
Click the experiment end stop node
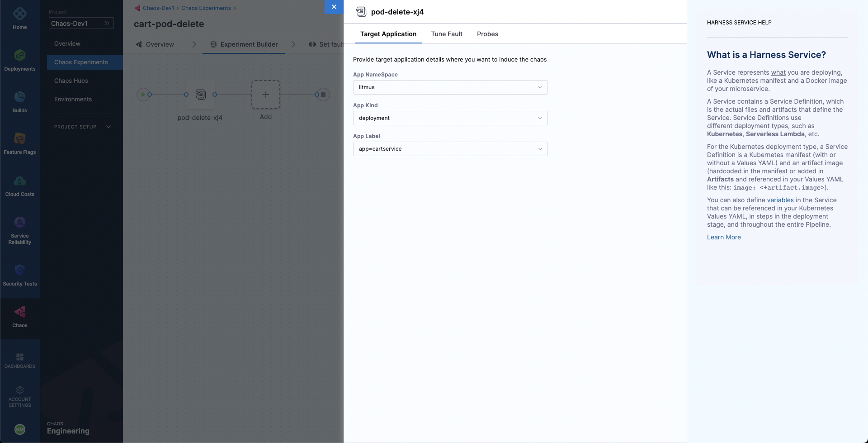pos(323,95)
